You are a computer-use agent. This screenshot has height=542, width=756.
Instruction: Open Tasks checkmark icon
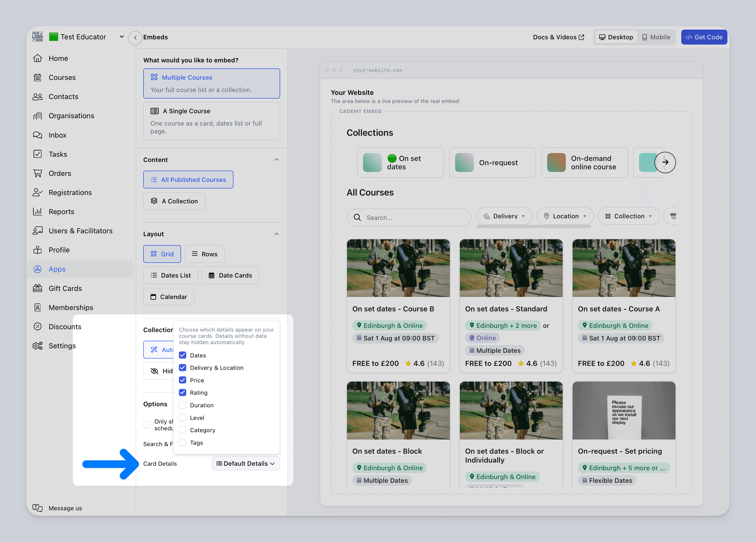pyautogui.click(x=37, y=154)
